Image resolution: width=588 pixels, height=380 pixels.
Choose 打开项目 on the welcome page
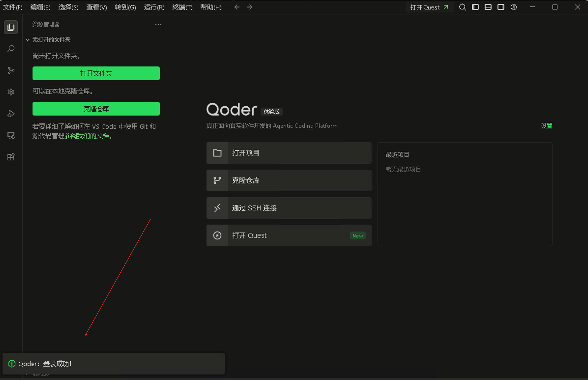[x=289, y=153]
